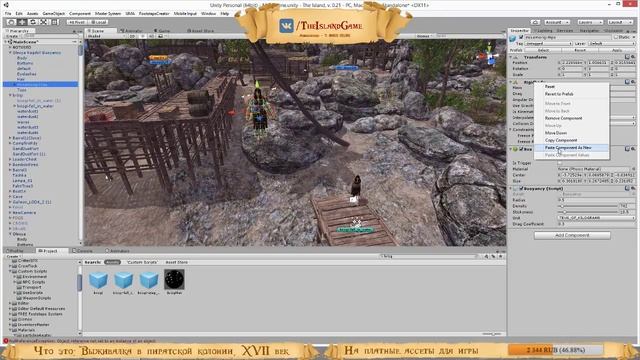
Task: Toggle scene effects image button
Action: point(160,36)
